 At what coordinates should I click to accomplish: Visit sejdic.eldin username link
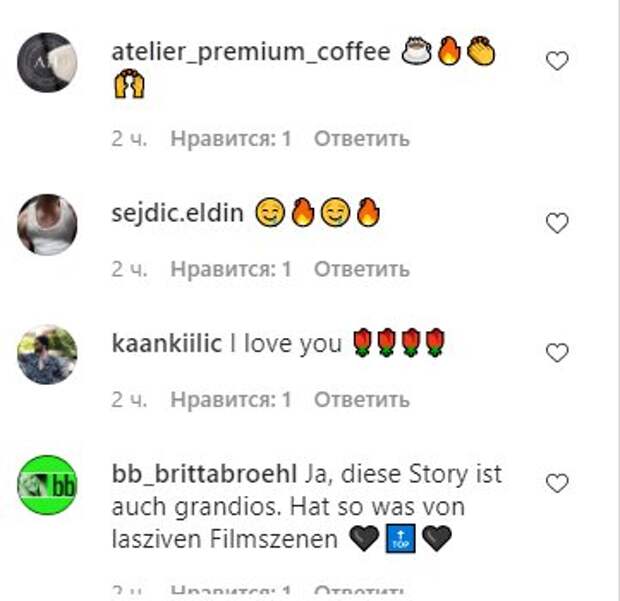pyautogui.click(x=178, y=214)
